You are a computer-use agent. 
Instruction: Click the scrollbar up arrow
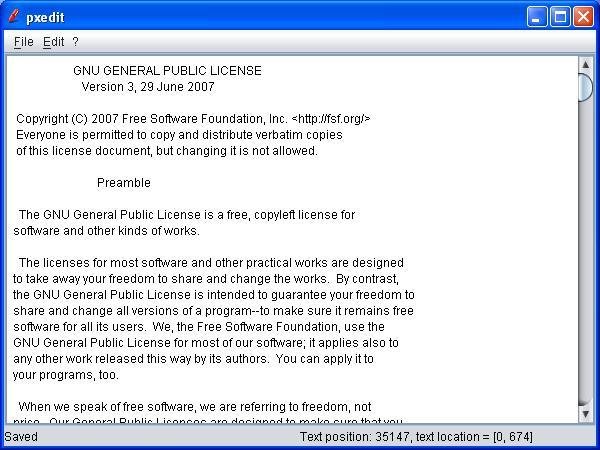[585, 64]
